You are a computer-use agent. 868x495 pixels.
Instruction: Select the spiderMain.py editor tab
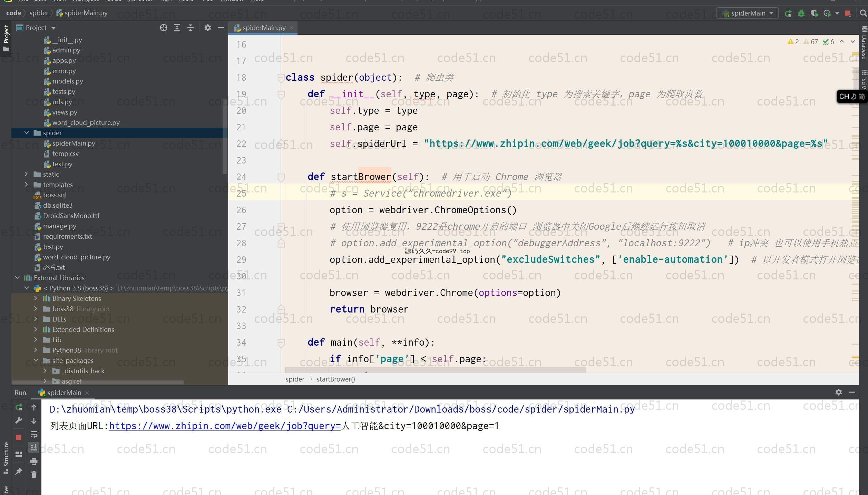(x=262, y=28)
